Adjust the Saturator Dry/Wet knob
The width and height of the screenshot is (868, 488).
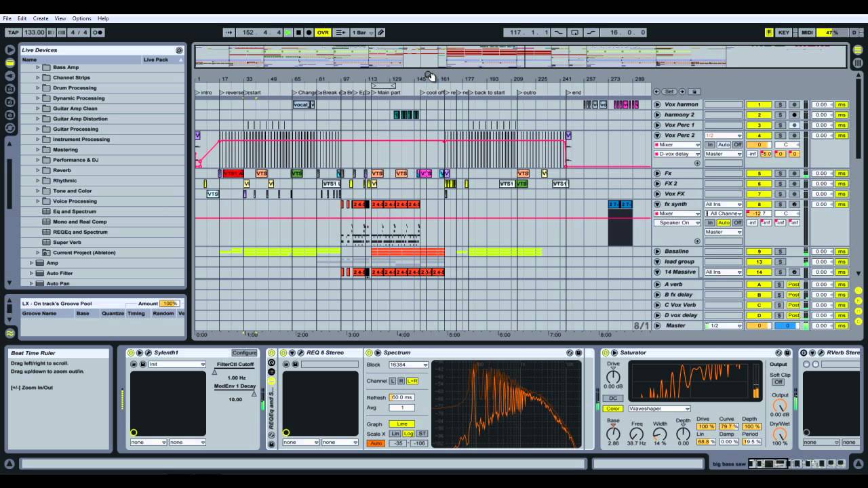(780, 434)
